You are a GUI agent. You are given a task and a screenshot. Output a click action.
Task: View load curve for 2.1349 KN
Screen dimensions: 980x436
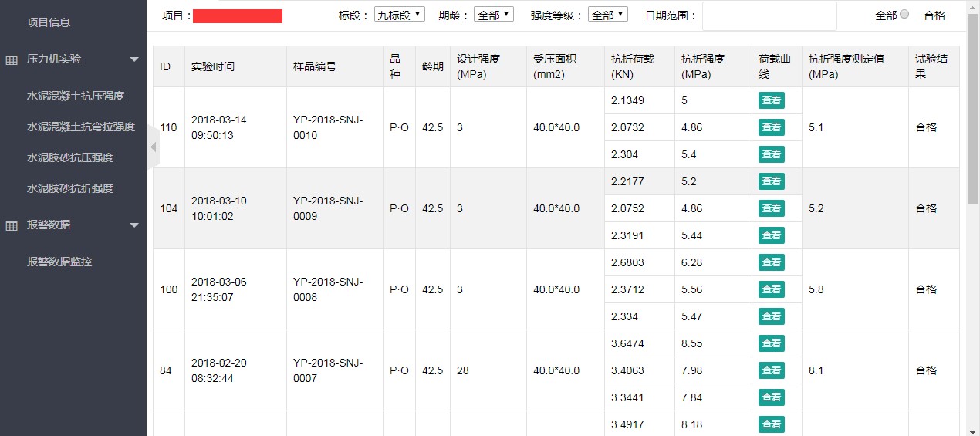(772, 100)
